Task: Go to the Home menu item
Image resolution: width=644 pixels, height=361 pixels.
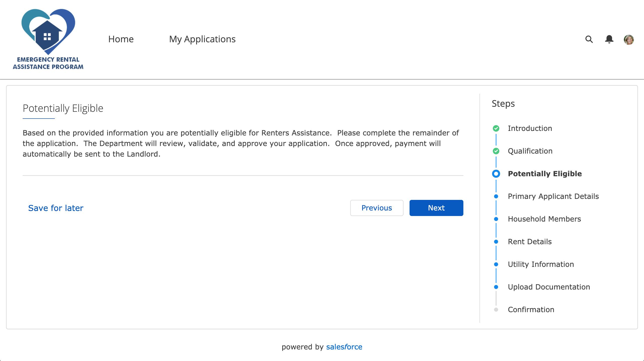Action: [121, 39]
